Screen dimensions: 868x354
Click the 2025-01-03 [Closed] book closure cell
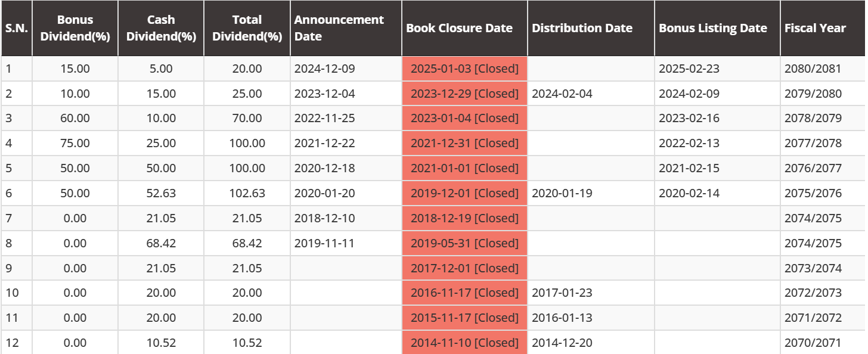point(464,69)
